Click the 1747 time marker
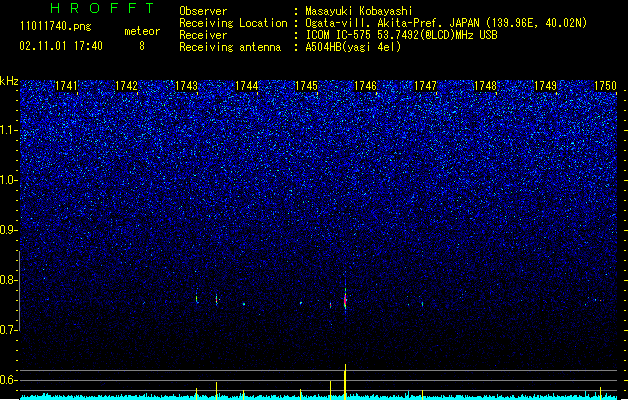 click(425, 86)
